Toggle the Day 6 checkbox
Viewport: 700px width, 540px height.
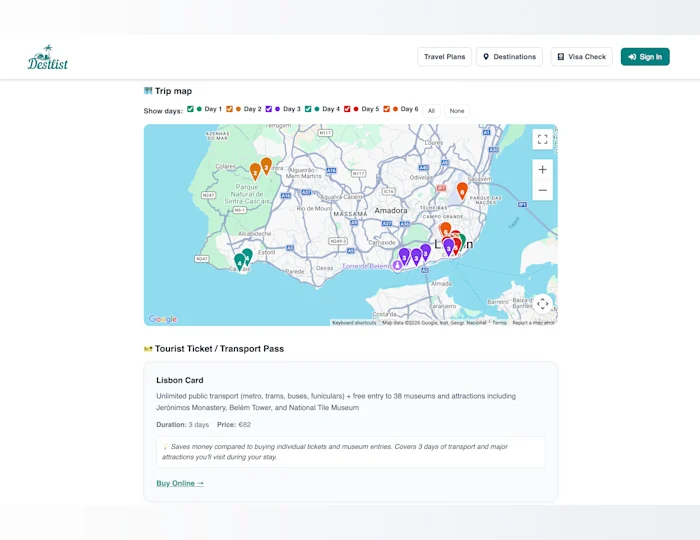(x=387, y=109)
